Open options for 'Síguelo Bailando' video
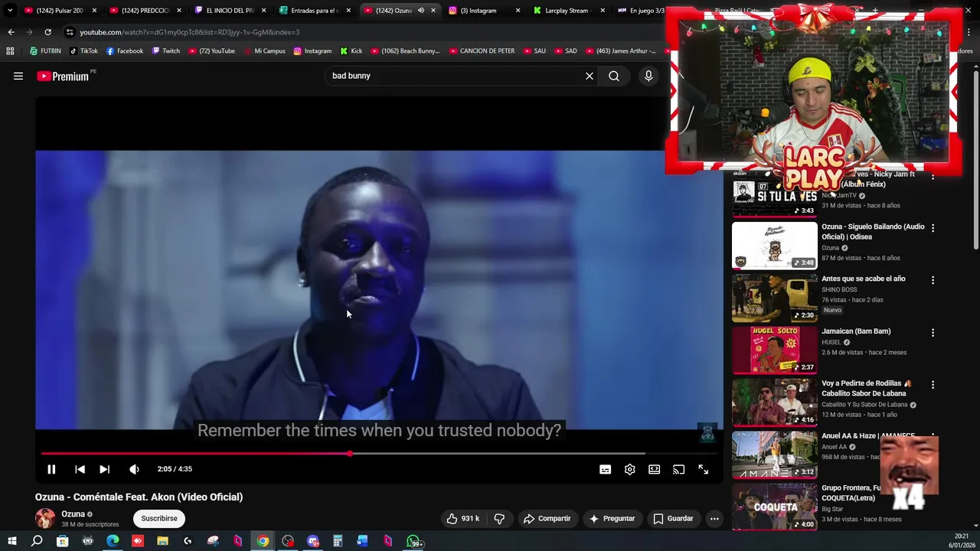This screenshot has height=551, width=980. [933, 228]
